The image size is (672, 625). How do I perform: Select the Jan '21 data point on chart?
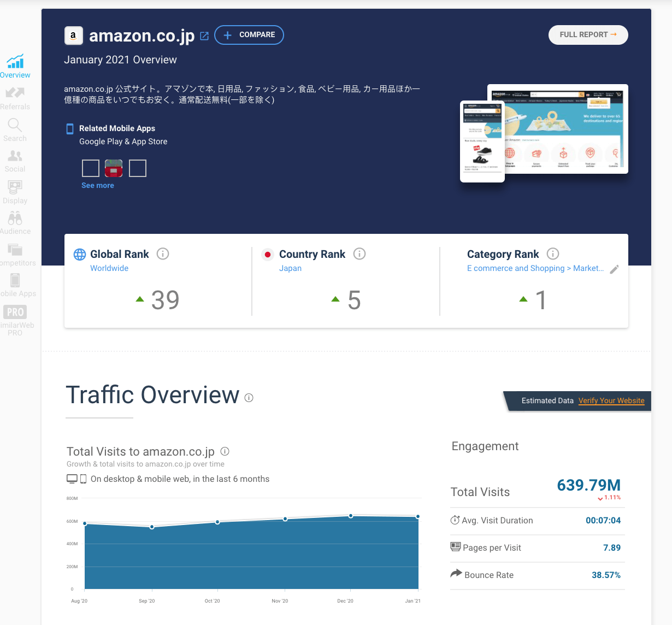(418, 516)
